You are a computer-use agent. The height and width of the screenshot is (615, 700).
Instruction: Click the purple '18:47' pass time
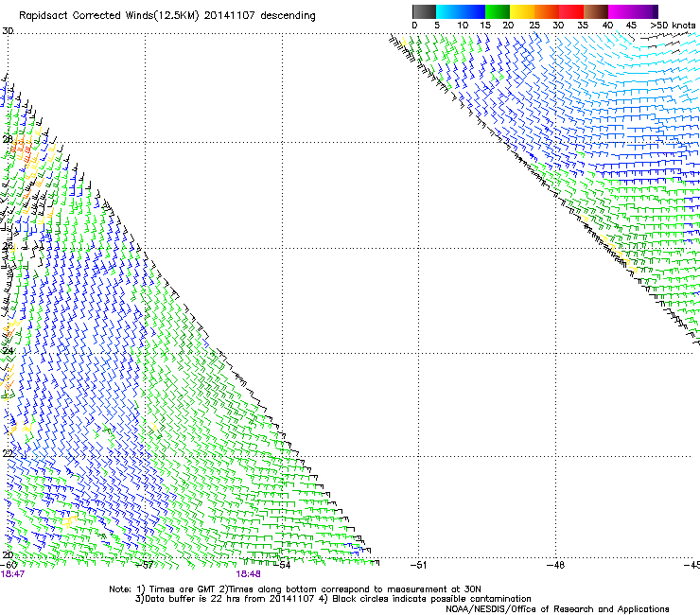[x=12, y=574]
